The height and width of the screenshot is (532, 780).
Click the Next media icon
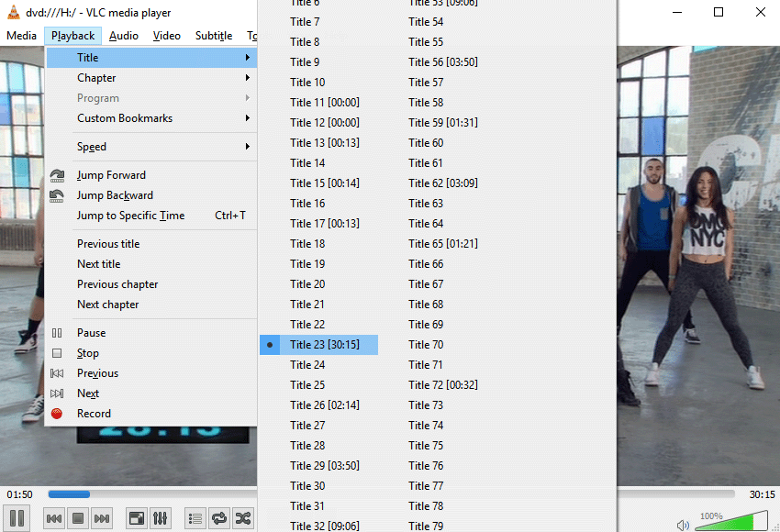click(102, 518)
